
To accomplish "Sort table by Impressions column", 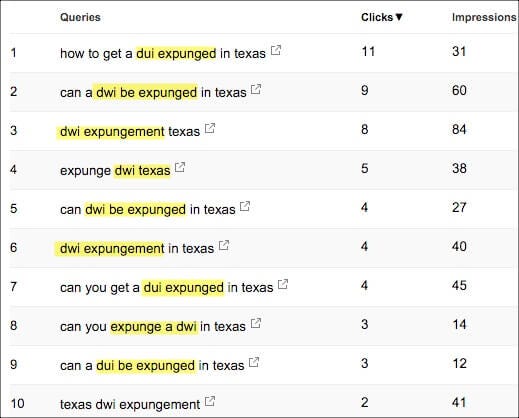I will point(484,17).
